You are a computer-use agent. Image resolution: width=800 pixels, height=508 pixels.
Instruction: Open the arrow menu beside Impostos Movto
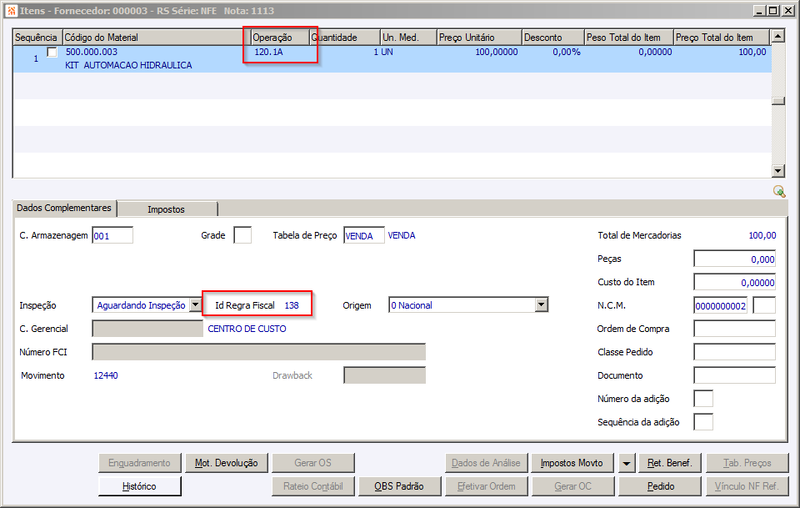point(626,463)
